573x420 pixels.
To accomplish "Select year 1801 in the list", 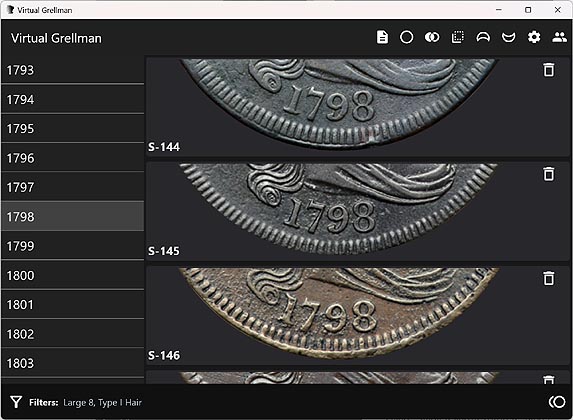I will coord(73,304).
